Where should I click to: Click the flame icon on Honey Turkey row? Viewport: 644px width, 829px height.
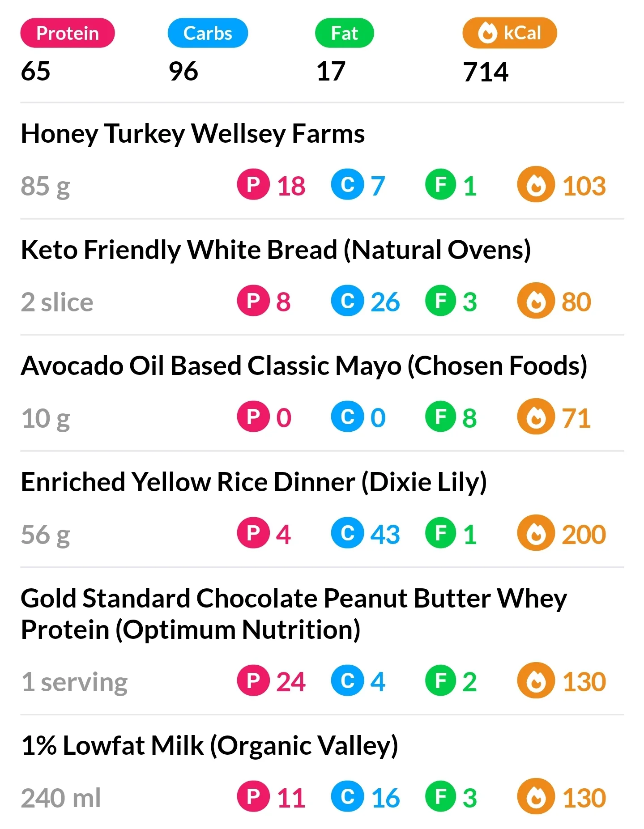(536, 184)
